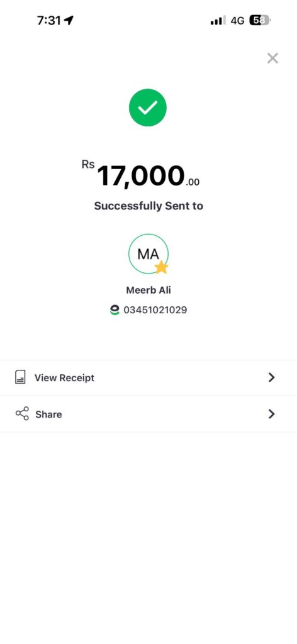This screenshot has height=644, width=297.
Task: Expand Share options using its chevron
Action: (272, 414)
